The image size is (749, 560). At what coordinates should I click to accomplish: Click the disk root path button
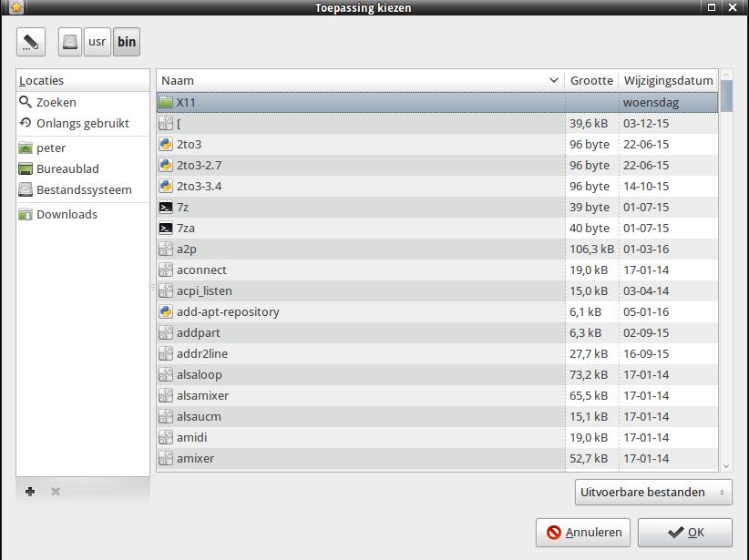tap(70, 42)
